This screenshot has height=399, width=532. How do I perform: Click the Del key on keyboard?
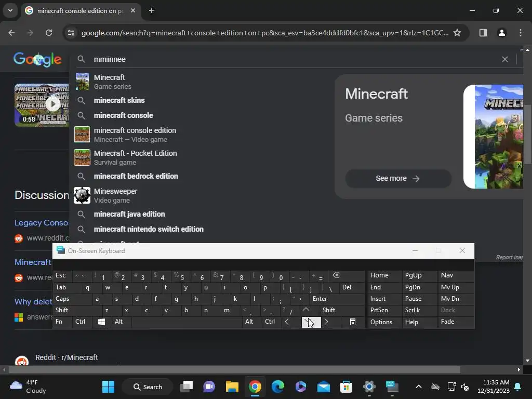pyautogui.click(x=352, y=287)
